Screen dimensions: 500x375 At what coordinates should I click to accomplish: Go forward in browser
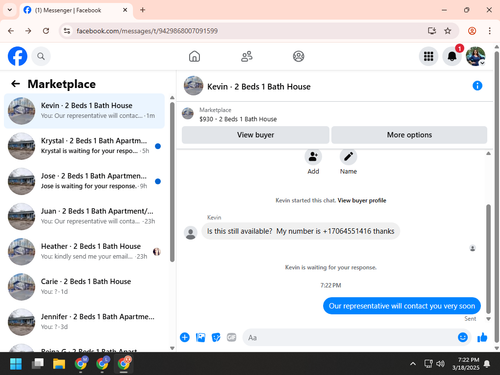28,31
